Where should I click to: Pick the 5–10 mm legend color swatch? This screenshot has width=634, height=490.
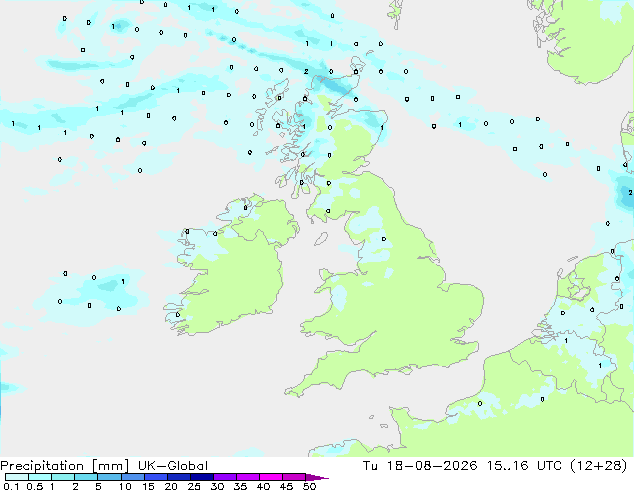coord(109,477)
